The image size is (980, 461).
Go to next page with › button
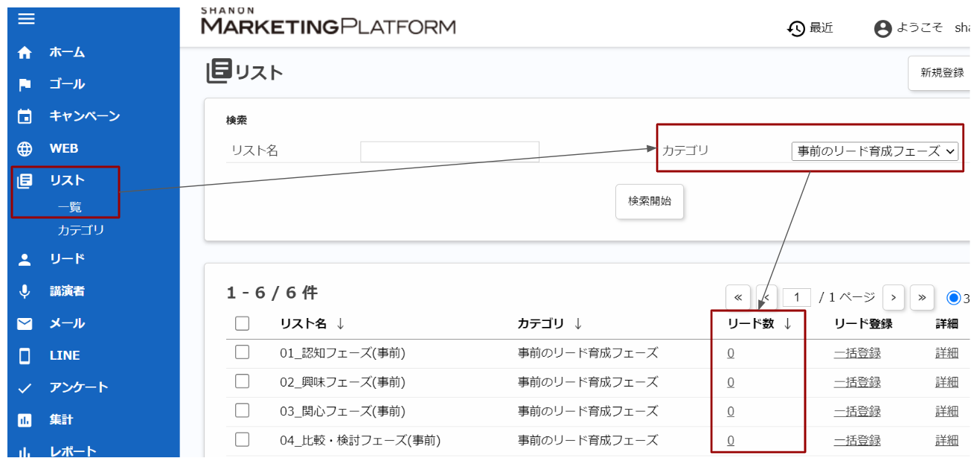893,297
